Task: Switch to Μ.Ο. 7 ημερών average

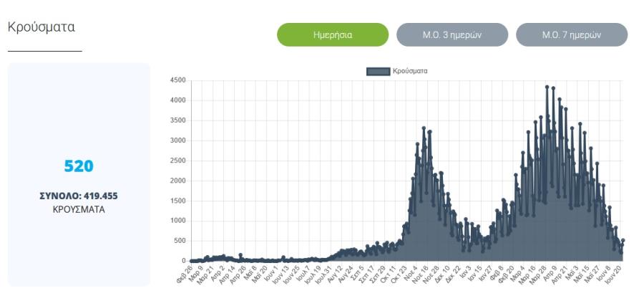Action: tap(572, 34)
